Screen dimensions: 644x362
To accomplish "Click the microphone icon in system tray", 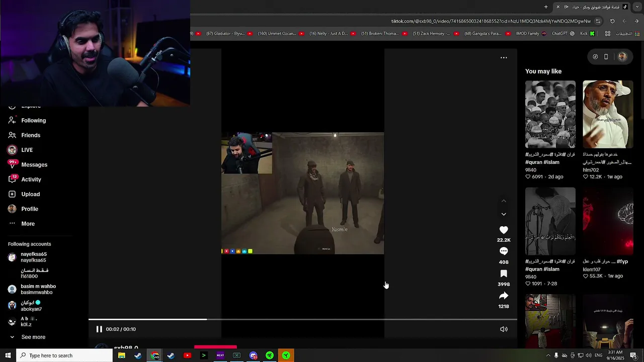I will pos(556,355).
